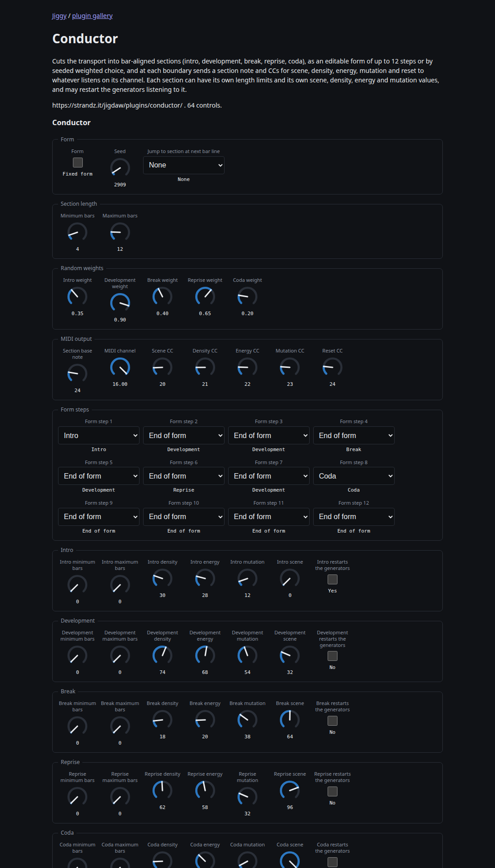Click the Section base note knob
Screen dimensions: 495x868
(77, 374)
